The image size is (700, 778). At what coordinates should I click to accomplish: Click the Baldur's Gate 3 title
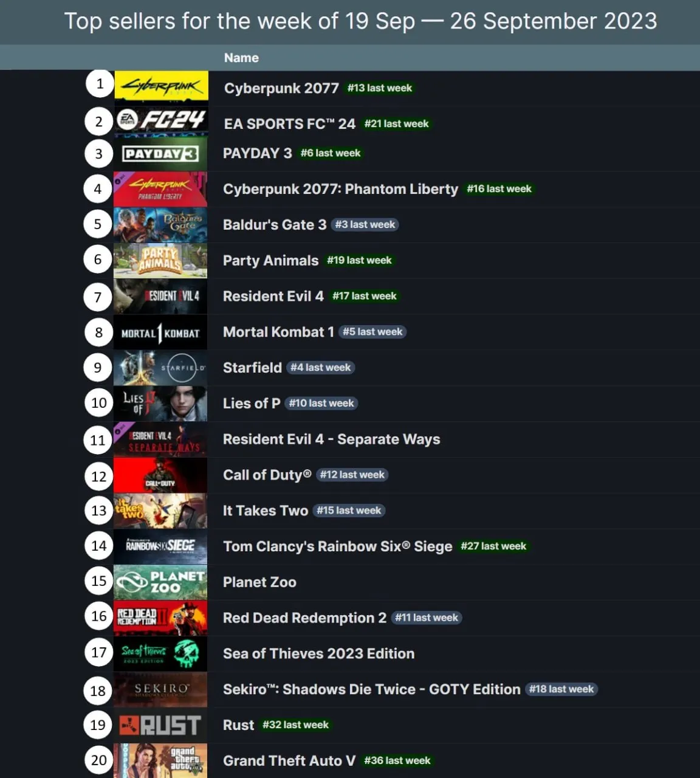click(275, 225)
